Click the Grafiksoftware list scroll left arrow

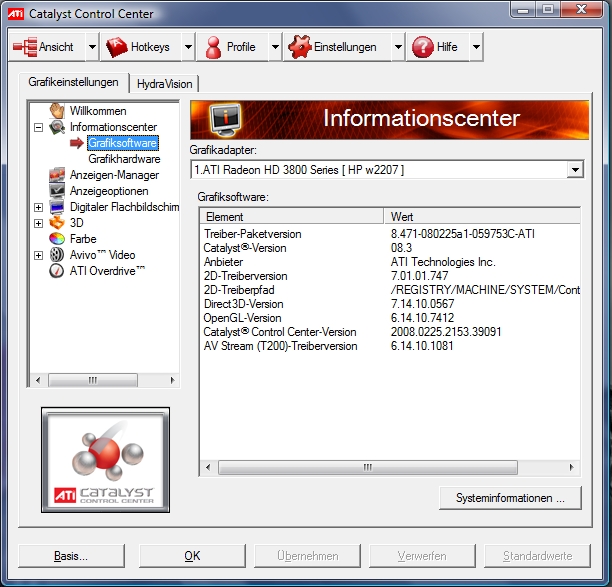(x=208, y=467)
